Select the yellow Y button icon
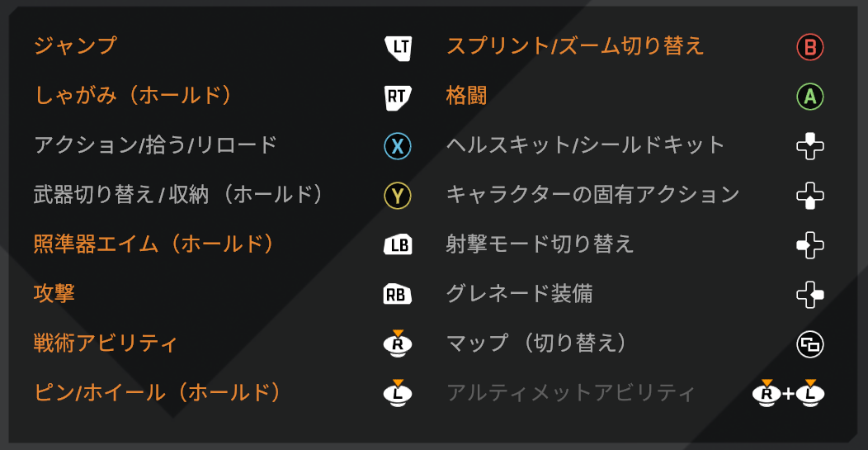 398,196
